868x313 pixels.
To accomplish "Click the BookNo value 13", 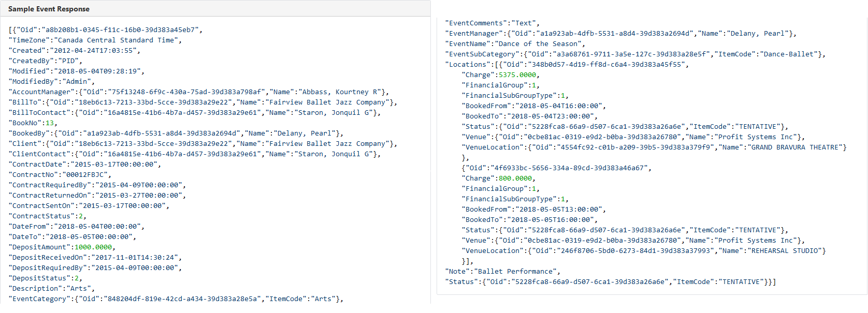I will (x=50, y=123).
